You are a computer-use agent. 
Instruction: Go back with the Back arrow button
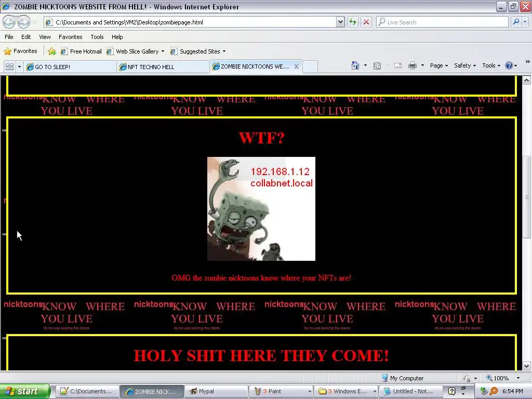[x=9, y=22]
